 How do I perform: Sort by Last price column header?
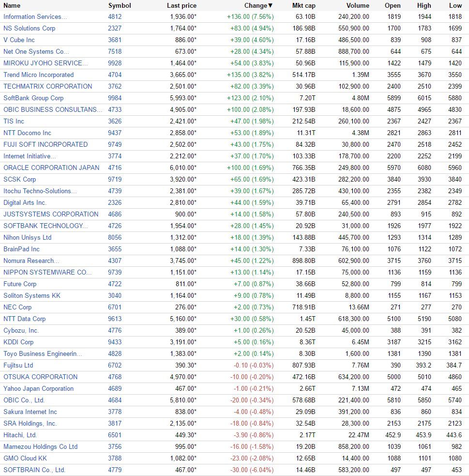[182, 5]
